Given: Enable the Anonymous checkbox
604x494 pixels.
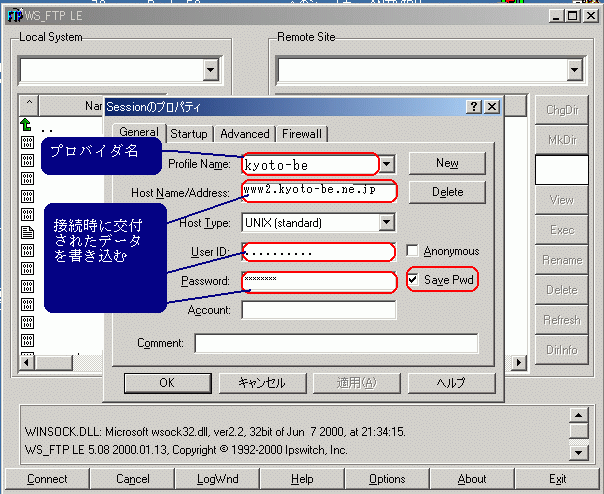Looking at the screenshot, I should pos(412,251).
